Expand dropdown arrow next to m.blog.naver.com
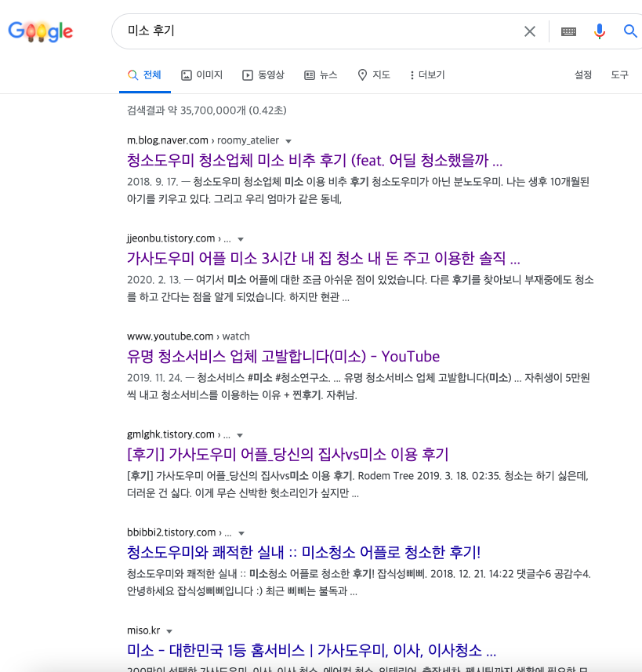 tap(288, 141)
